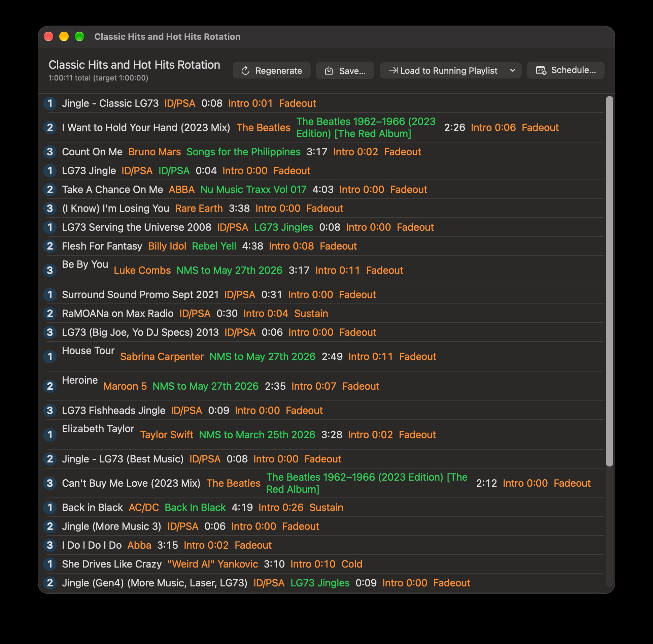Image resolution: width=653 pixels, height=644 pixels.
Task: Click the vertical scrollbar thumb
Action: tap(609, 281)
